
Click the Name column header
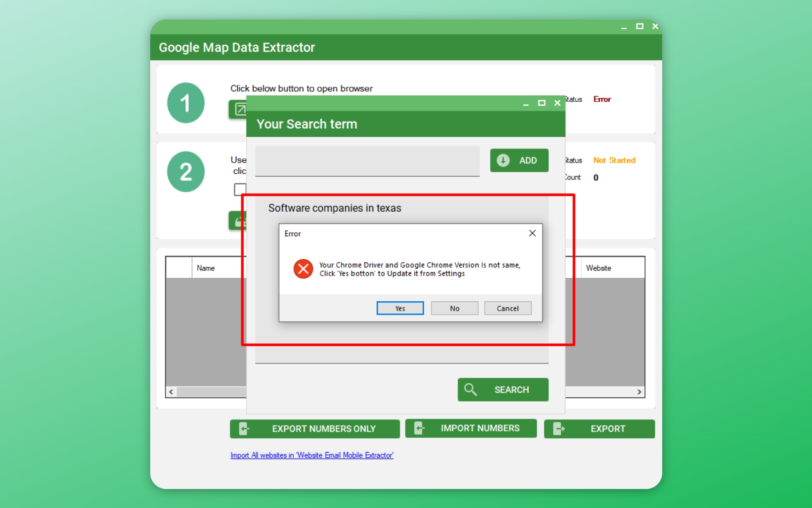point(206,268)
